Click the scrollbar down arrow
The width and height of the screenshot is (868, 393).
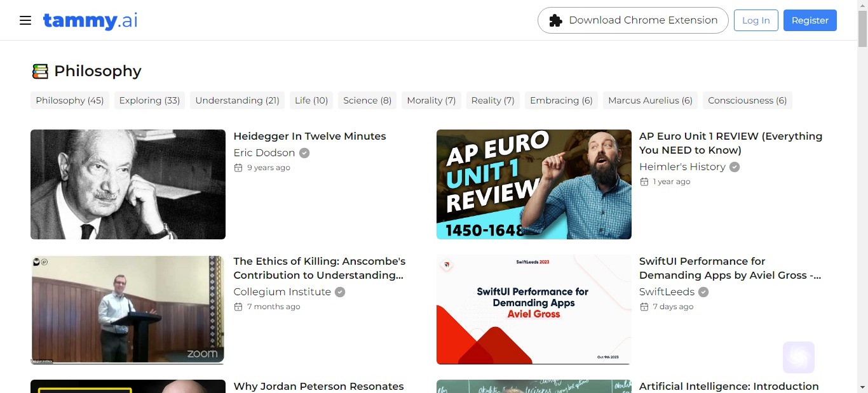point(862,387)
